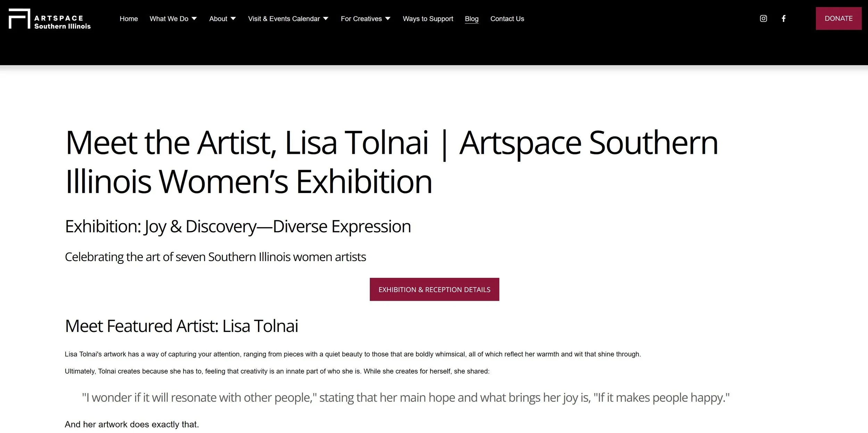Viewport: 868px width, 433px height.
Task: Select the About menu label
Action: pyautogui.click(x=218, y=19)
